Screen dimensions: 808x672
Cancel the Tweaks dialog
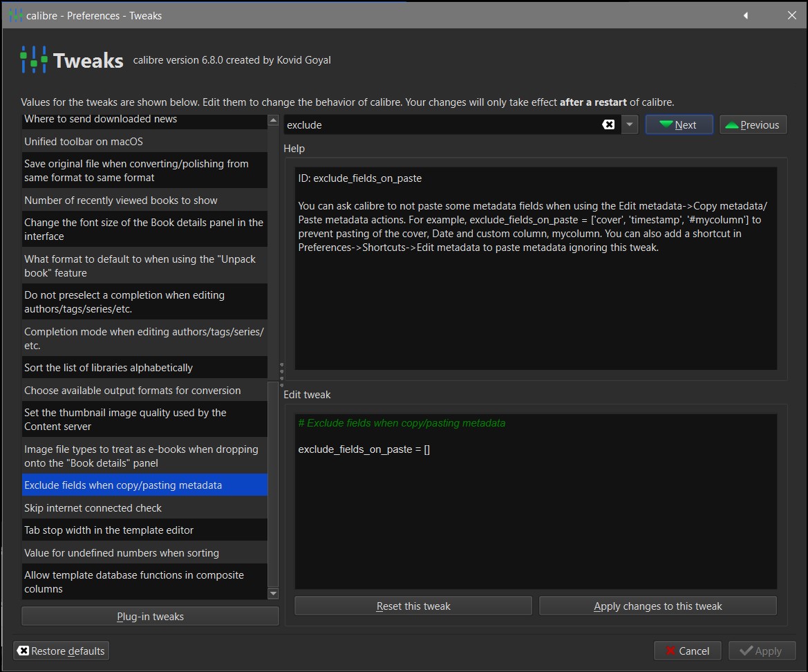[x=688, y=651]
